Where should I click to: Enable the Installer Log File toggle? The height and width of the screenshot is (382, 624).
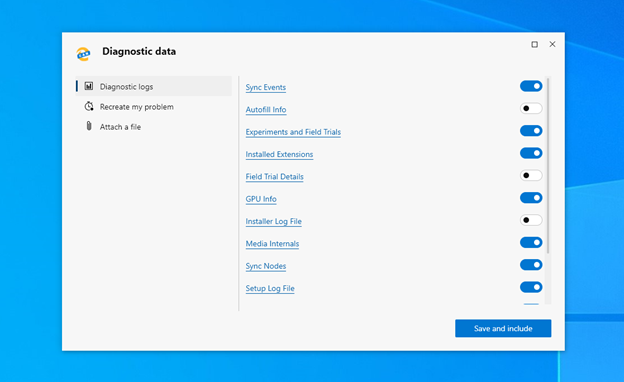pos(531,220)
